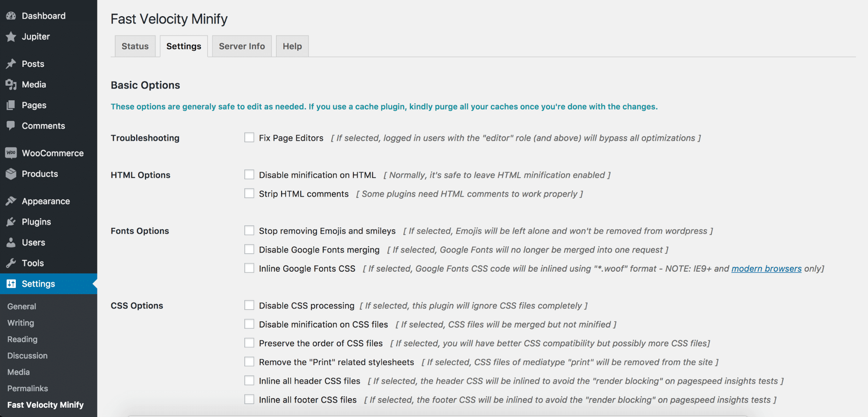Click the Appearance paintbrush icon
Screen dimensions: 868x417
(11, 201)
